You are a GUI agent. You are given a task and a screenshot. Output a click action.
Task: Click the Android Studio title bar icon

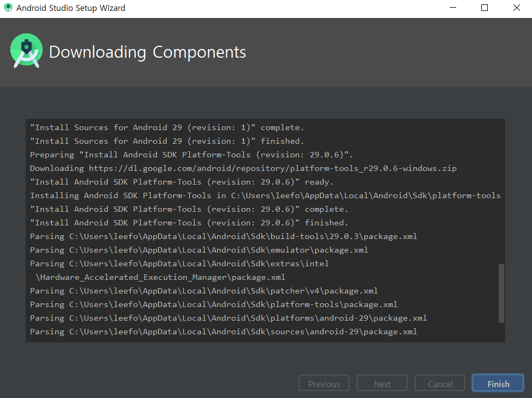tap(8, 8)
